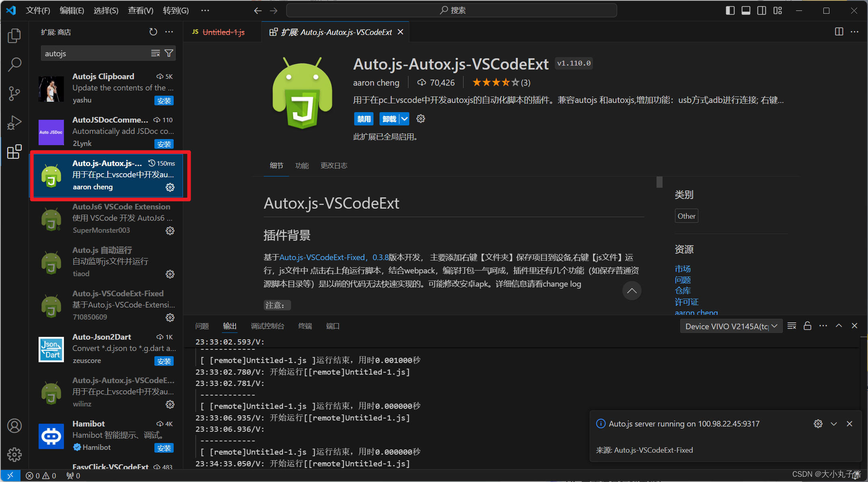Toggle scroll lock in the output panel
Viewport: 868px width, 482px height.
point(807,326)
